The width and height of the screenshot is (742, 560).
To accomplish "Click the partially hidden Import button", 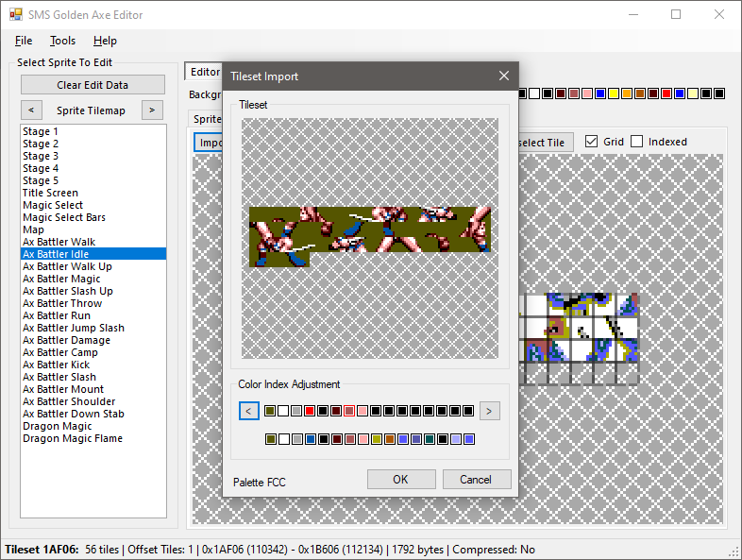I will 209,143.
